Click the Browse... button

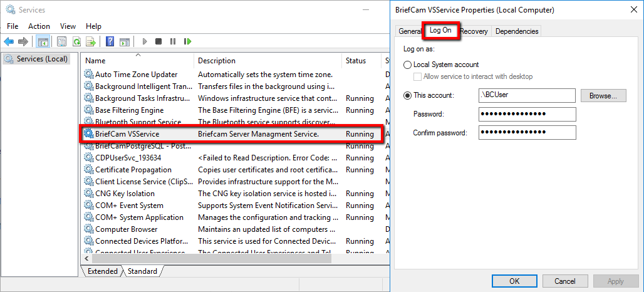(x=603, y=96)
